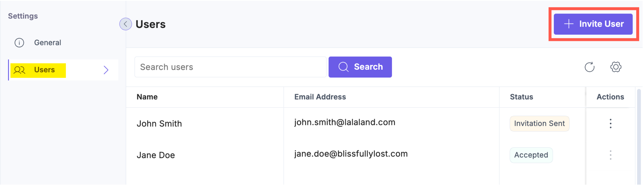Viewport: 644px width, 186px height.
Task: Expand the Users item chevron arrow
Action: [x=106, y=70]
